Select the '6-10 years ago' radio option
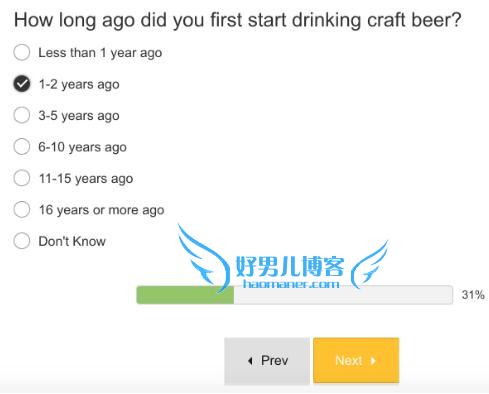 (22, 146)
